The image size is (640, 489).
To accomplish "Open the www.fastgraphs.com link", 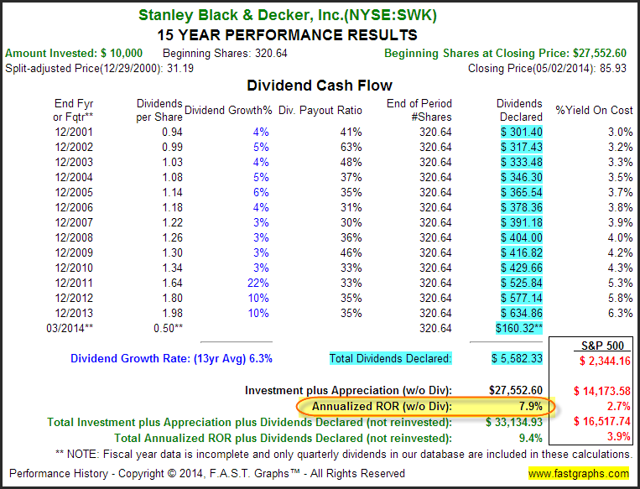I will pyautogui.click(x=578, y=473).
